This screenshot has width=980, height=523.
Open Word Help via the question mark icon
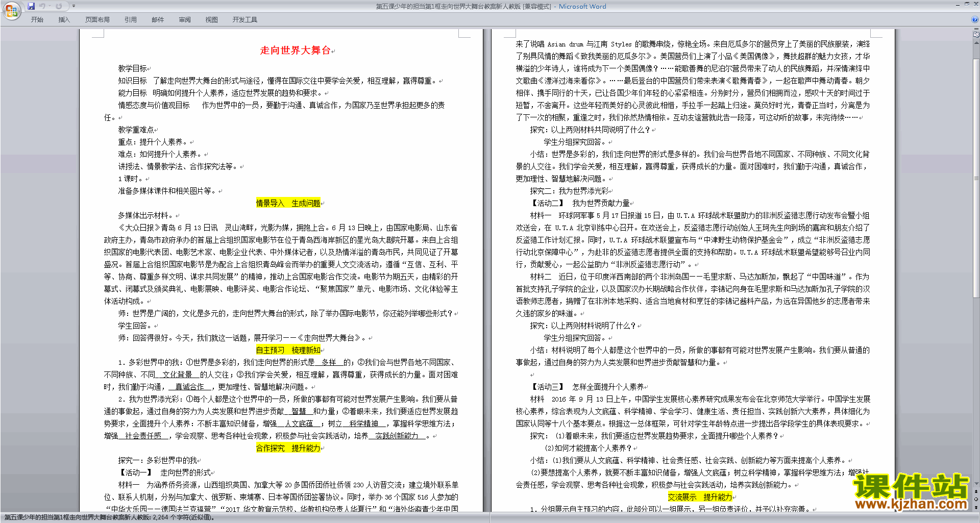pos(975,19)
